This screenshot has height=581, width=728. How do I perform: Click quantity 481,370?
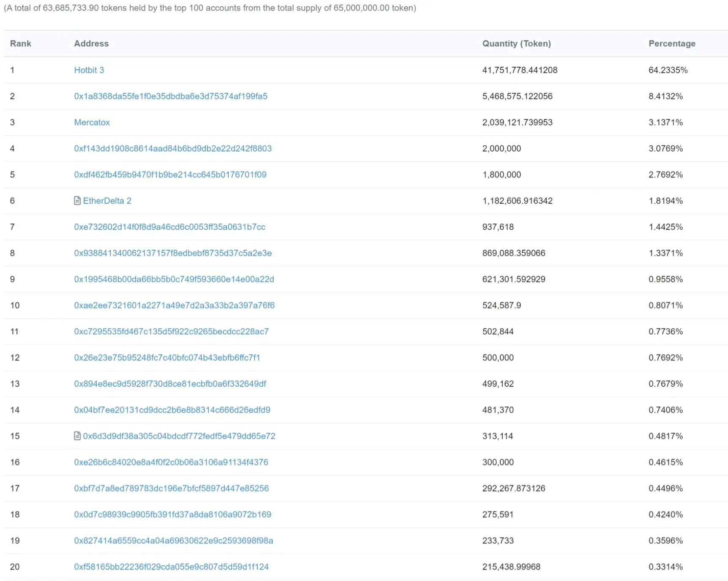[x=498, y=410]
